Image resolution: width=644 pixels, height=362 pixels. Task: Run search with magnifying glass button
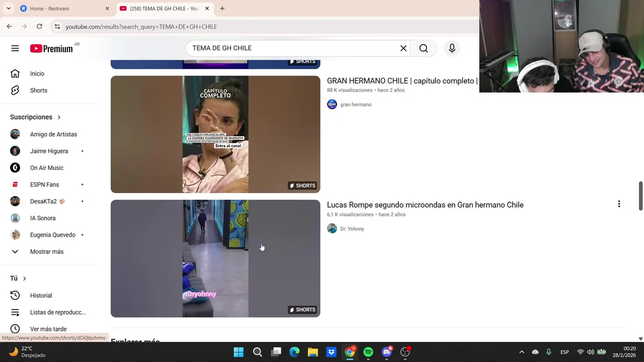(x=424, y=48)
